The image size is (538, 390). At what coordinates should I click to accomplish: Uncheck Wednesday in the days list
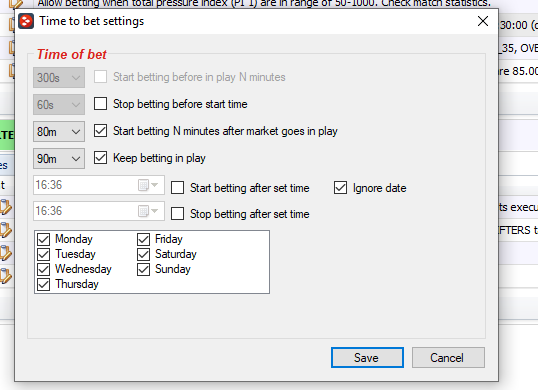[x=44, y=269]
